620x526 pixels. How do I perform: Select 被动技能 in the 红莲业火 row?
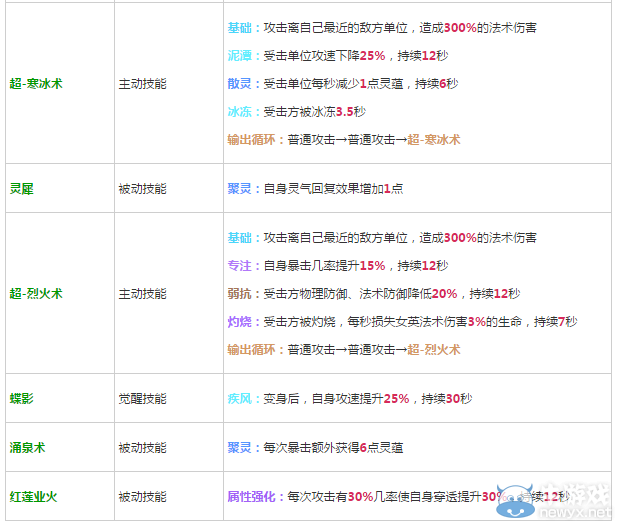click(143, 497)
